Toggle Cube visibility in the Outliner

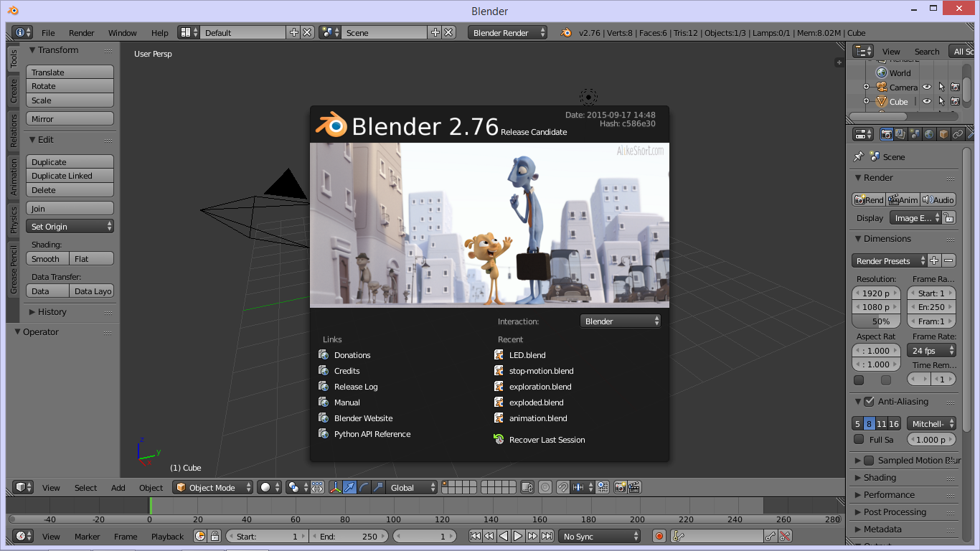coord(928,101)
